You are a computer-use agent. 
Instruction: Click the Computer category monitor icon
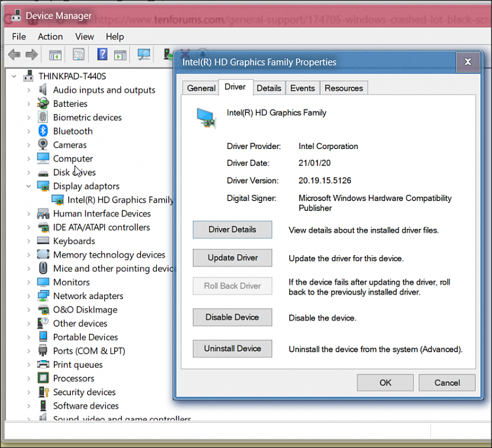coord(43,159)
